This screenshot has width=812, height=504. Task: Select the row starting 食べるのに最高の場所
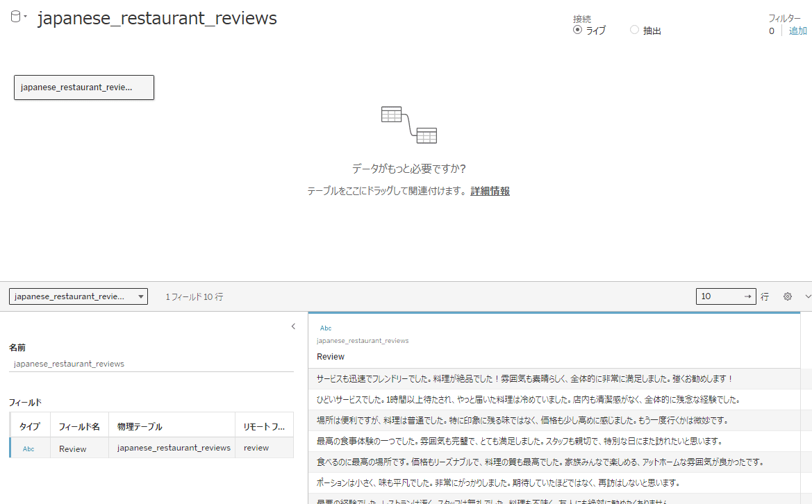pos(554,462)
